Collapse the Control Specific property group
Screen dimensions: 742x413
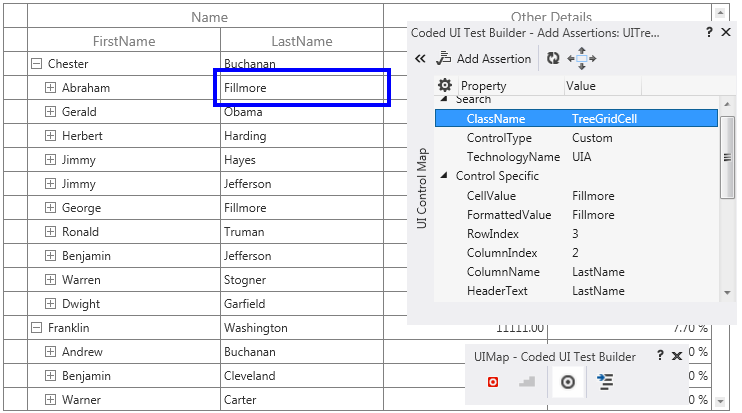coord(444,176)
